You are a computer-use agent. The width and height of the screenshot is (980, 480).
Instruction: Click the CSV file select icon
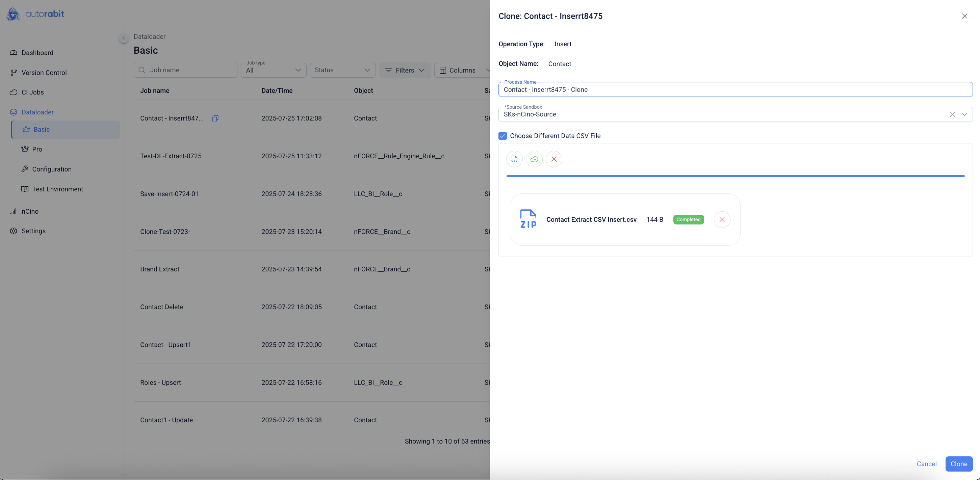pos(514,159)
